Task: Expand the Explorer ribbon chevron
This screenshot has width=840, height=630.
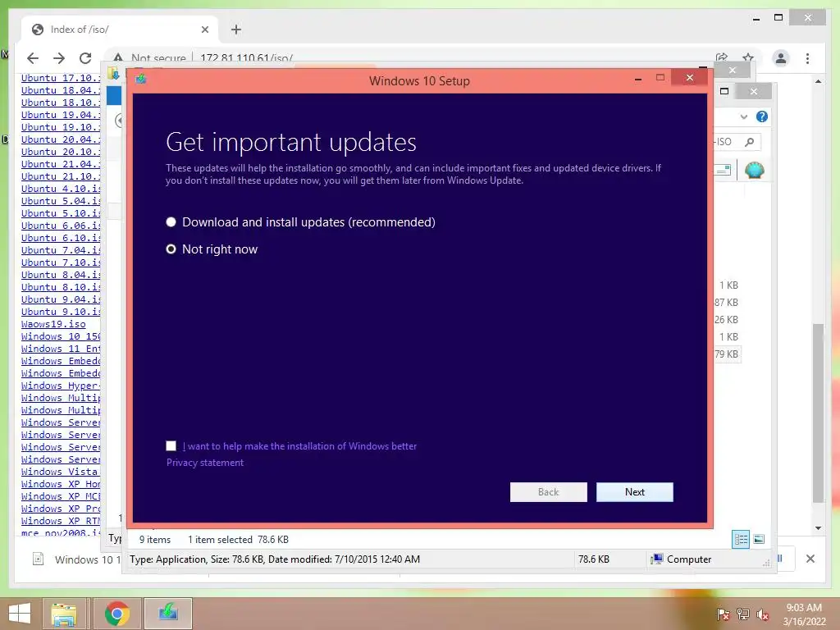Action: tap(743, 116)
